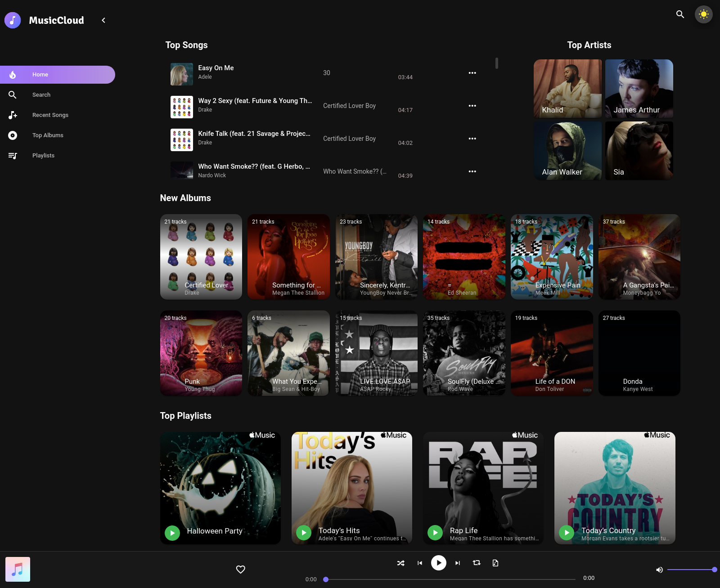The image size is (720, 588).
Task: Play the Halloween Party playlist
Action: coord(172,533)
